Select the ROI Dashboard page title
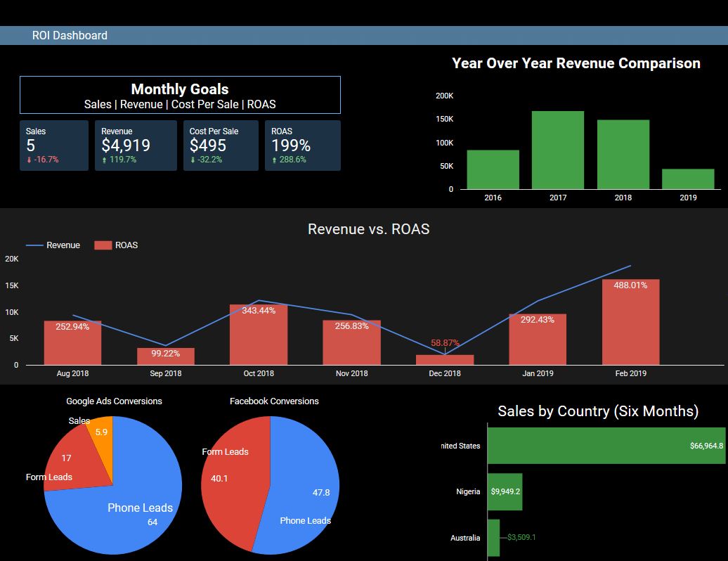 (70, 36)
